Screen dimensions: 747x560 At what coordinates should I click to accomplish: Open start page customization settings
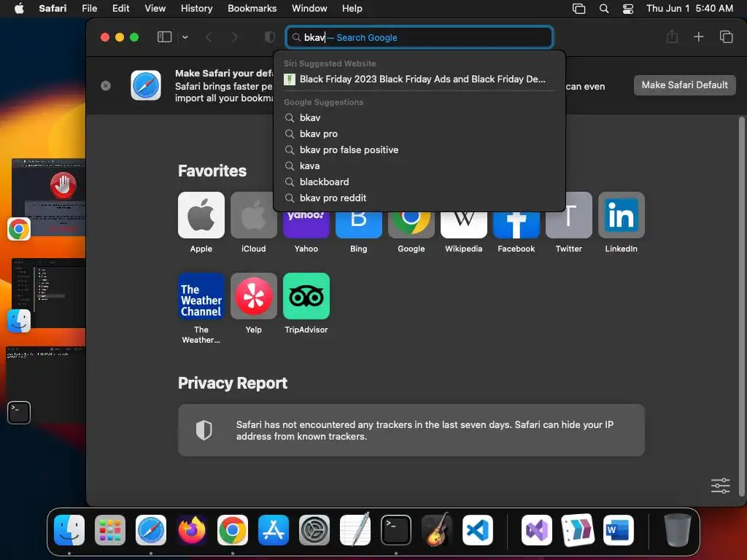click(x=720, y=486)
